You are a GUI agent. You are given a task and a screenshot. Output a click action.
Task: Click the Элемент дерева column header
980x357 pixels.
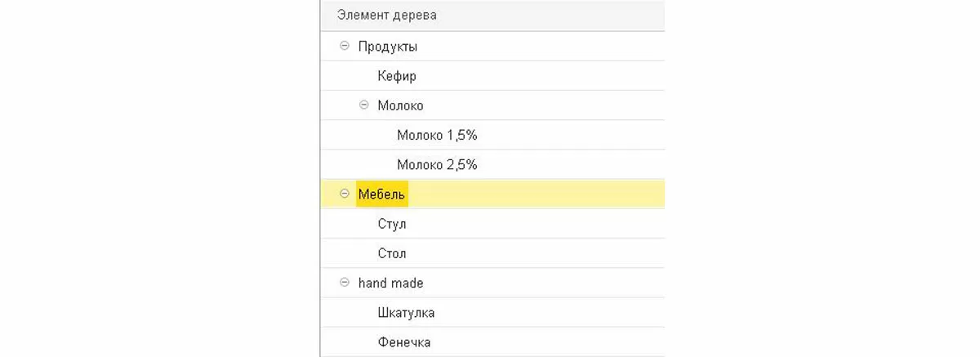pyautogui.click(x=375, y=15)
